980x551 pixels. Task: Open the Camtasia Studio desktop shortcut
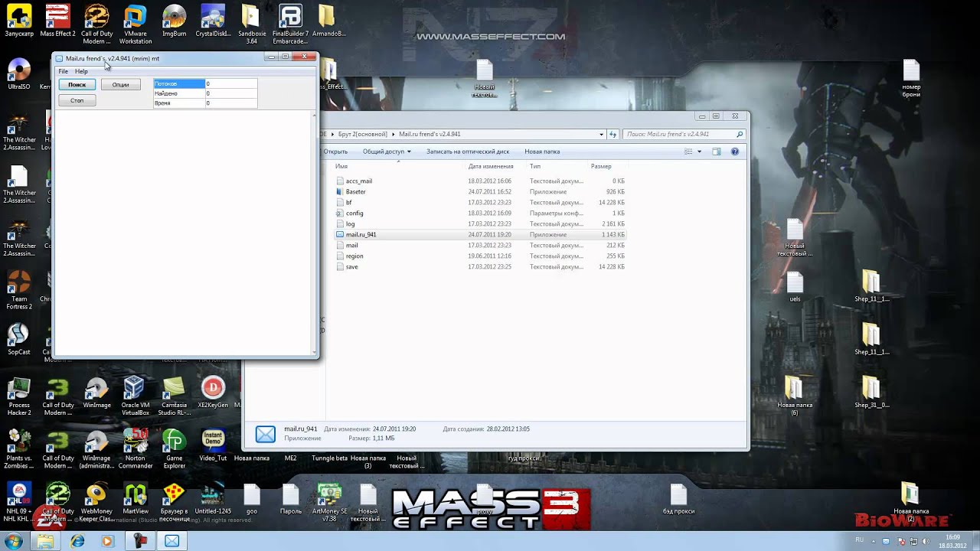pos(174,396)
